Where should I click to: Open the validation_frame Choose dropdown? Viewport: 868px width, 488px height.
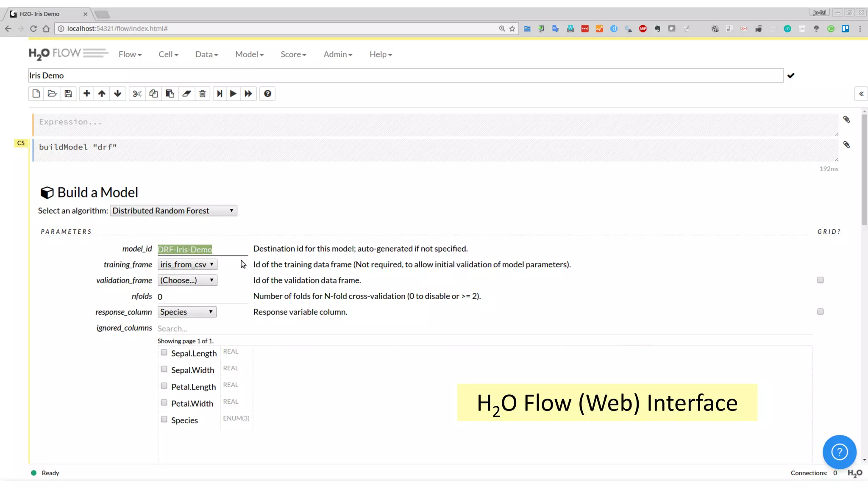[x=187, y=280]
